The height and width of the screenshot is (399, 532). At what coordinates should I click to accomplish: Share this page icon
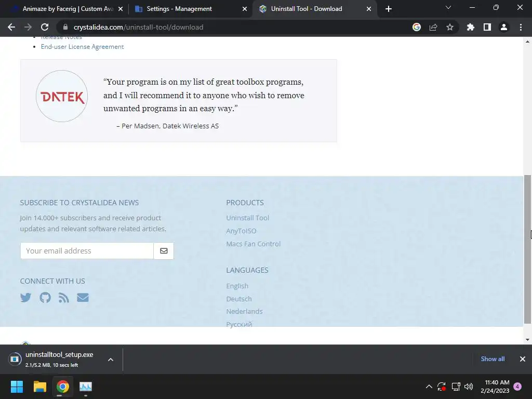tap(433, 27)
